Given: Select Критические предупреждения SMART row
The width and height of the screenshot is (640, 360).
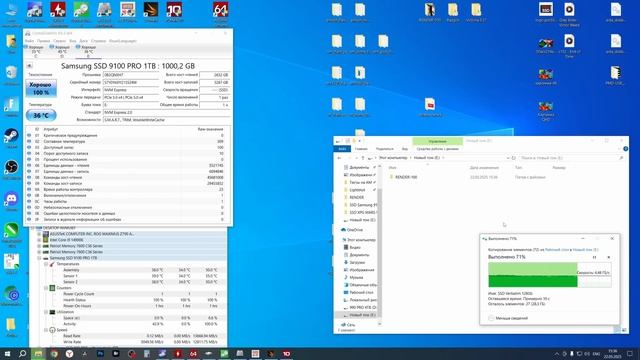Looking at the screenshot, I should point(127,136).
